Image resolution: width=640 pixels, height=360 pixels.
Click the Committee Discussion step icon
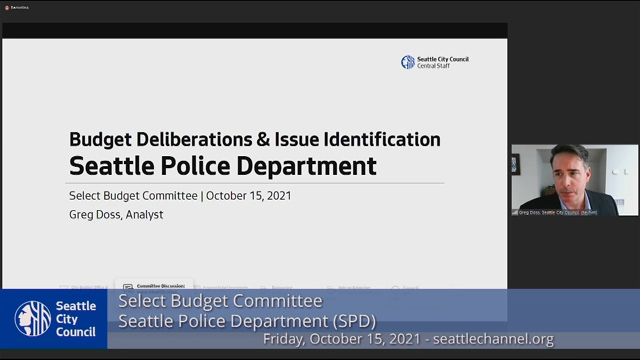[128, 287]
